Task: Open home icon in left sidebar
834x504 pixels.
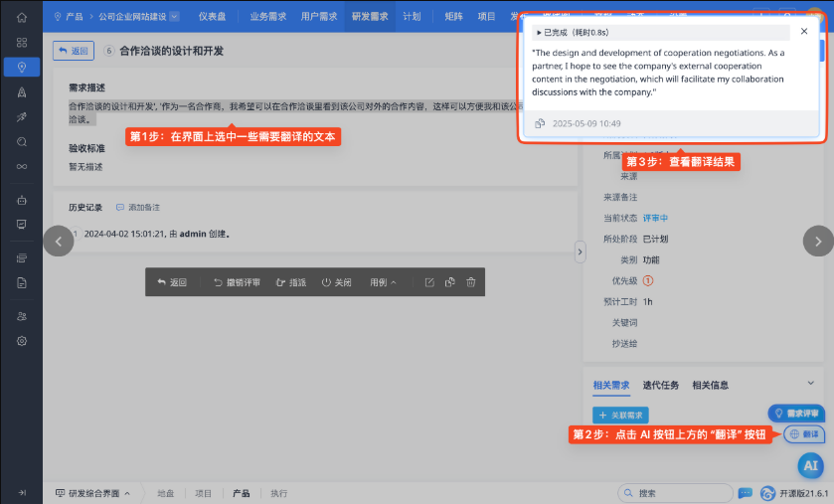Action: pos(21,17)
